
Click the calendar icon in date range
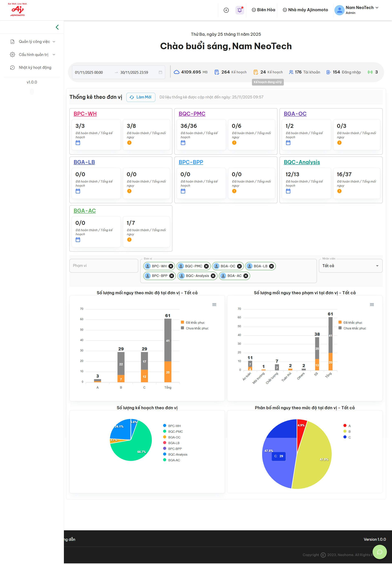click(x=160, y=72)
